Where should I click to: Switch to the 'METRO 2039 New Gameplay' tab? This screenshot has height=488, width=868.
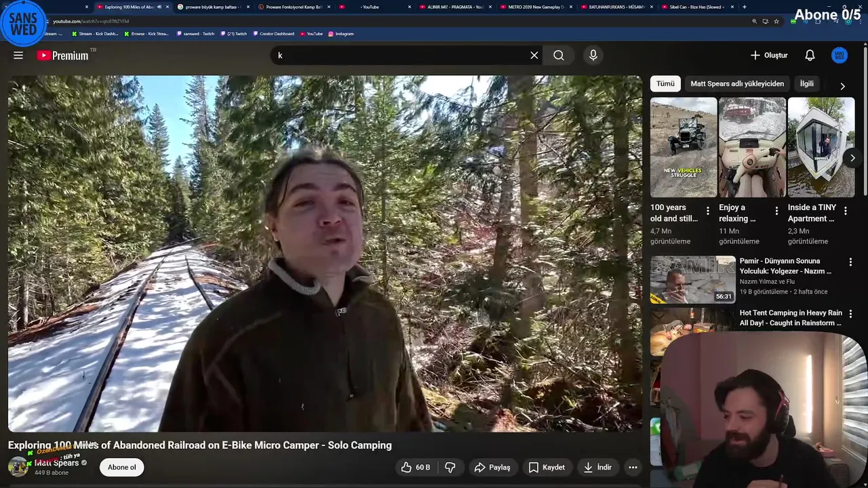536,7
